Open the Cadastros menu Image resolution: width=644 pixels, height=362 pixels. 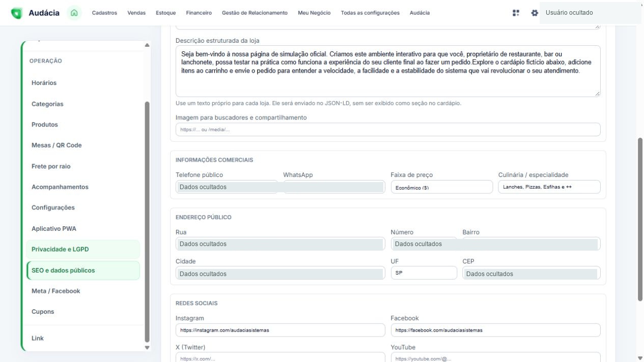104,13
